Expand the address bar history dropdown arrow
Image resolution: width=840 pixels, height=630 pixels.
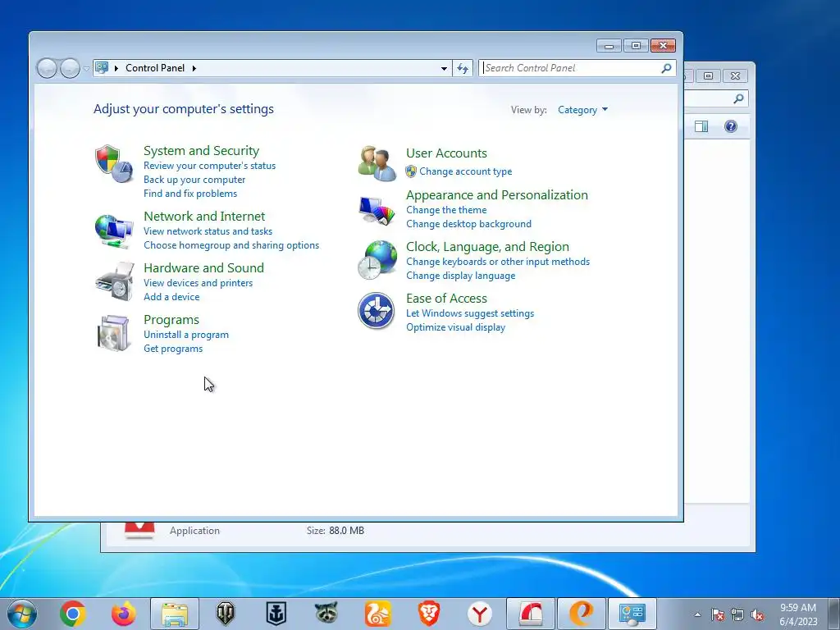point(444,68)
